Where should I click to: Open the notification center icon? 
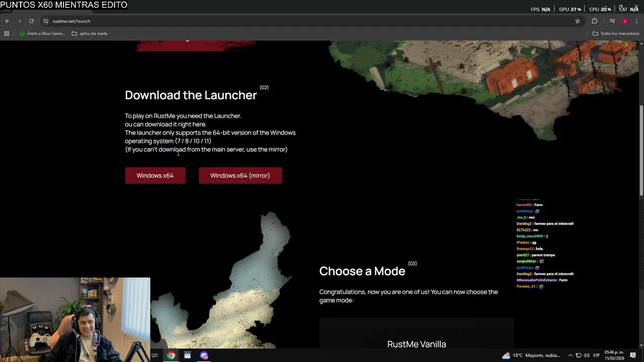coord(633,355)
